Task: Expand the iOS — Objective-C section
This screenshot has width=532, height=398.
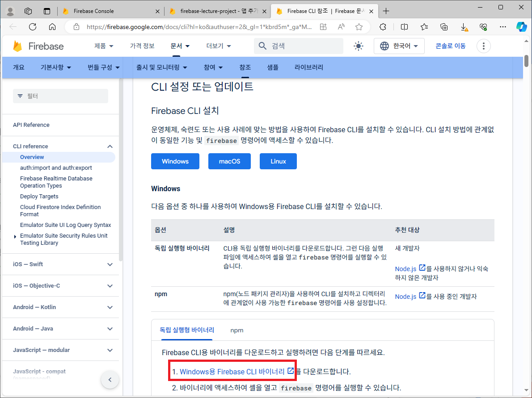Action: pyautogui.click(x=110, y=286)
